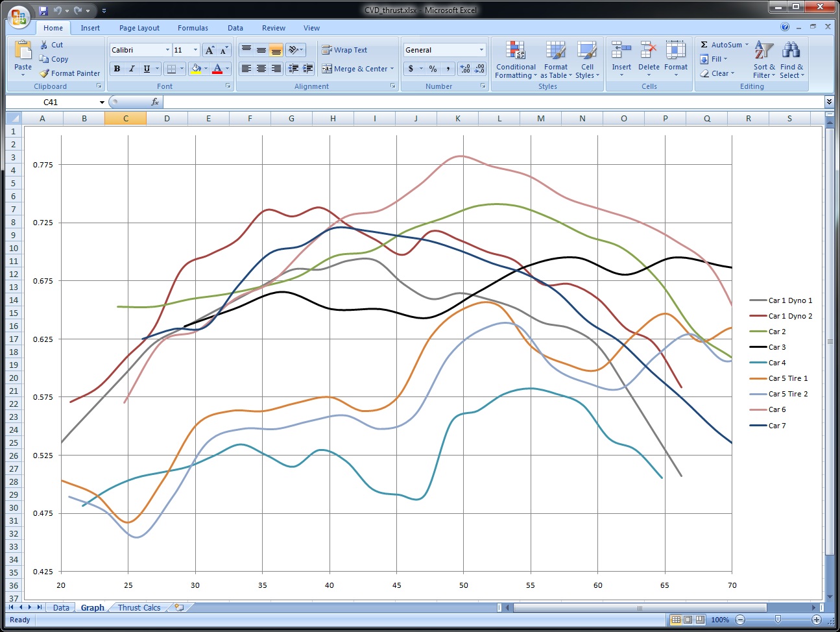Open Cell Styles gallery
Screen dimensions: 840x632
click(587, 60)
